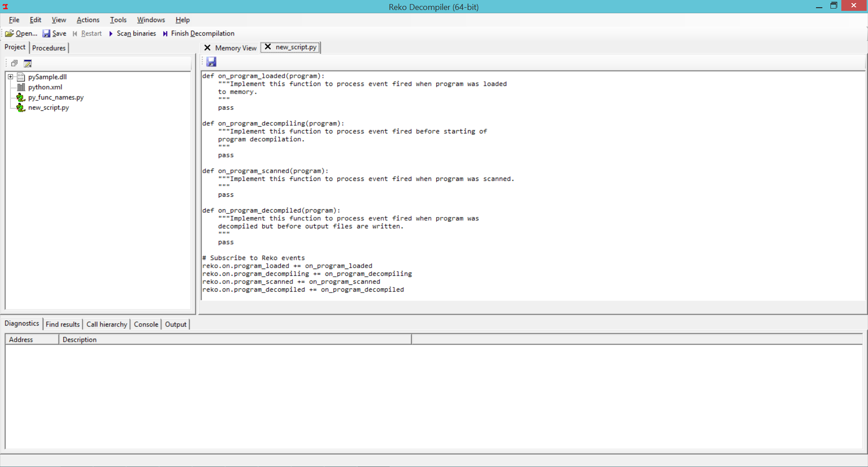Open the Tools menu
The image size is (868, 467).
(118, 20)
